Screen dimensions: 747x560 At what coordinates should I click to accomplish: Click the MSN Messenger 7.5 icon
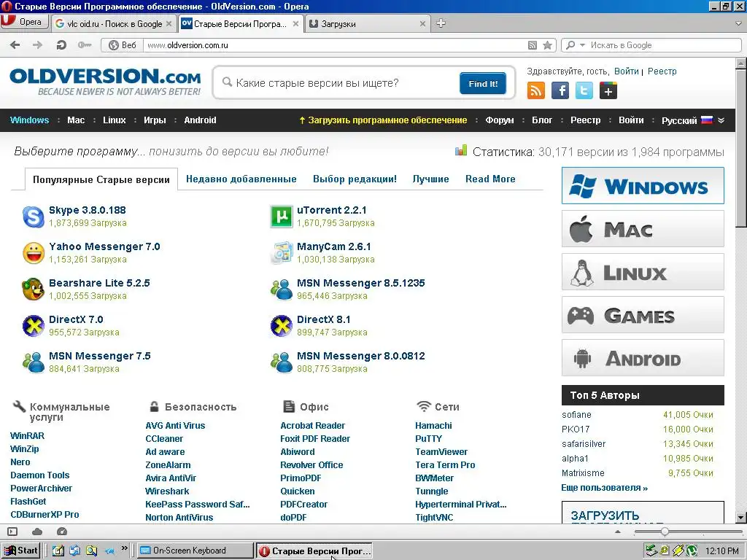point(34,362)
